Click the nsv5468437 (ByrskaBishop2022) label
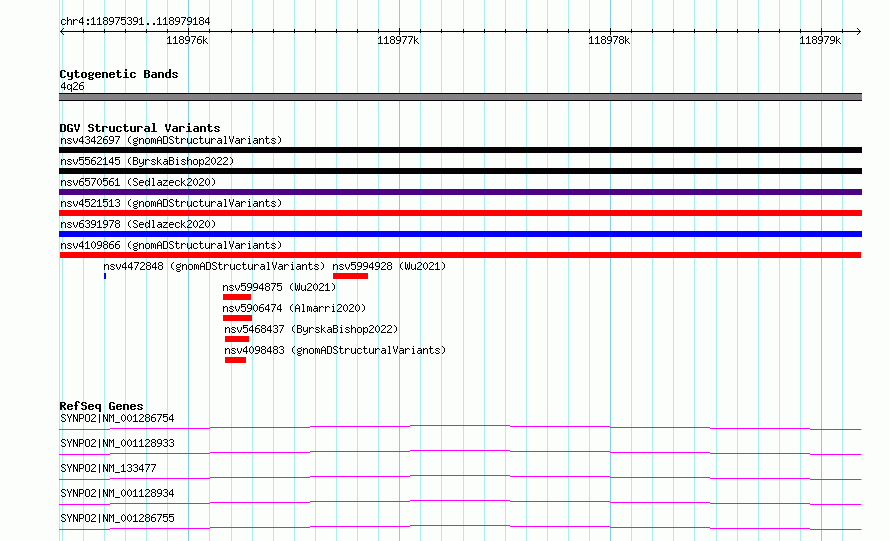890x541 pixels. coord(311,329)
